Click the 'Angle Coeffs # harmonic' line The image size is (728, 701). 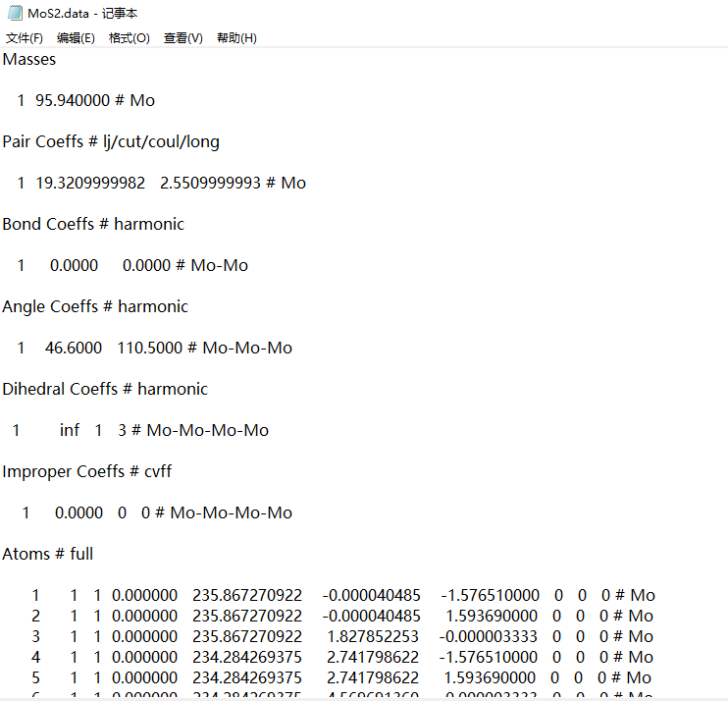[95, 306]
